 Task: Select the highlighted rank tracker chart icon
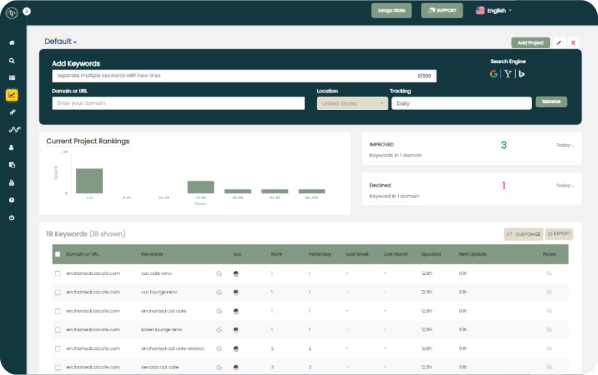12,95
